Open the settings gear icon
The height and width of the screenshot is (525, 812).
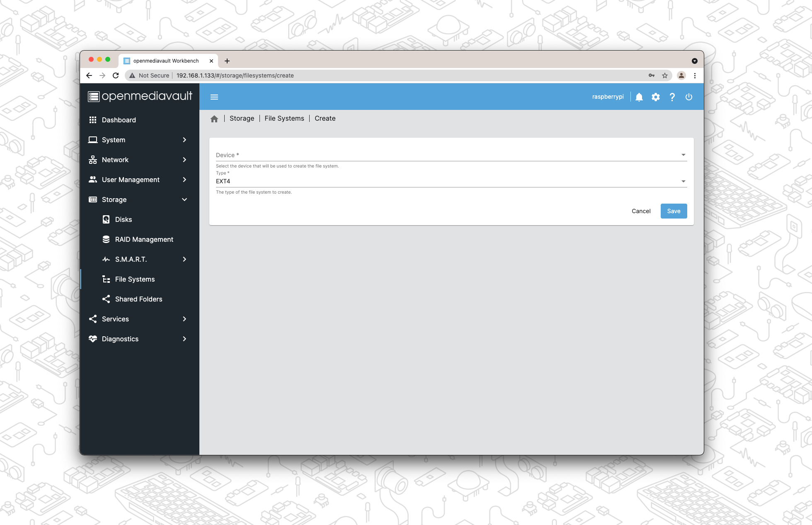click(656, 97)
